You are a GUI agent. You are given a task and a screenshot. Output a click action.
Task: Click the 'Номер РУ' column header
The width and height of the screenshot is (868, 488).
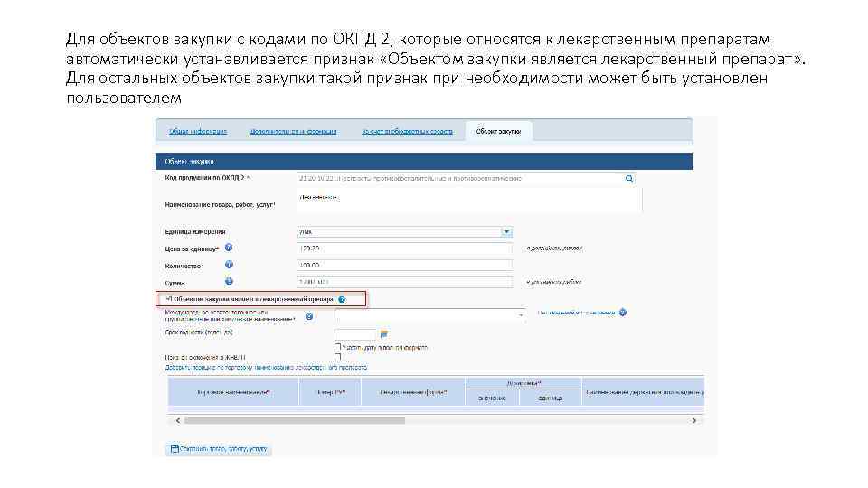(x=331, y=392)
